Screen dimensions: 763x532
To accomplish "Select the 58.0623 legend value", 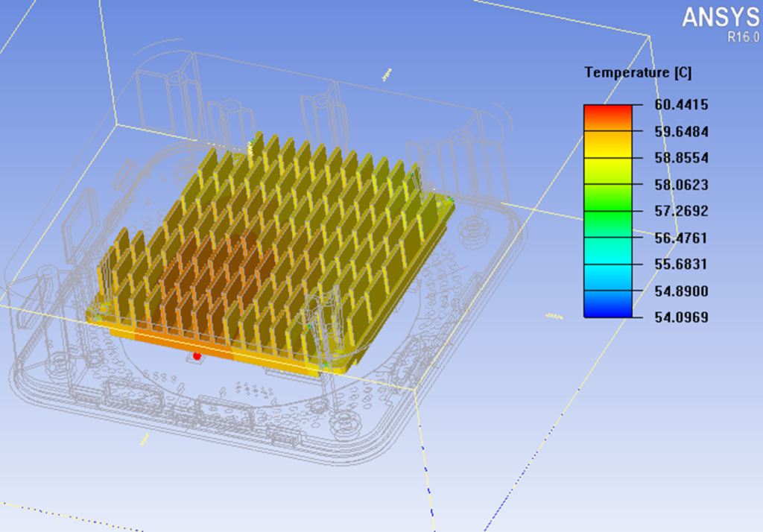I will tap(681, 185).
